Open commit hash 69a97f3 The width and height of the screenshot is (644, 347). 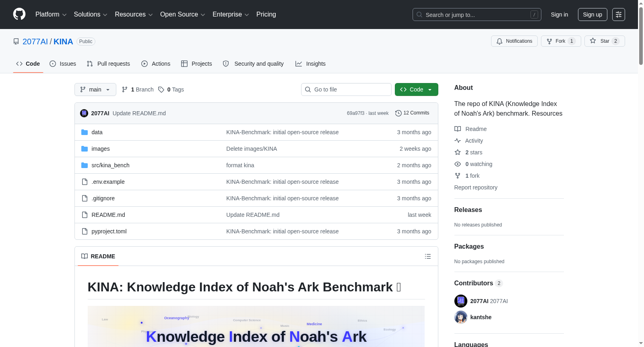coord(355,113)
